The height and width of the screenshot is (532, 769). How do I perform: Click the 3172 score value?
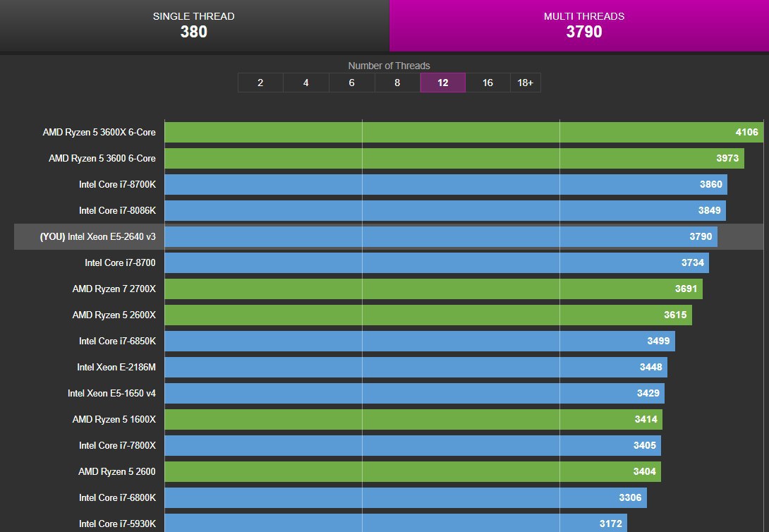610,524
